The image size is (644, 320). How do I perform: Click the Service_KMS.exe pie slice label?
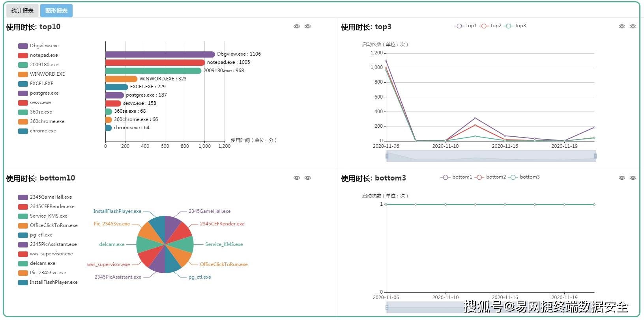point(224,244)
